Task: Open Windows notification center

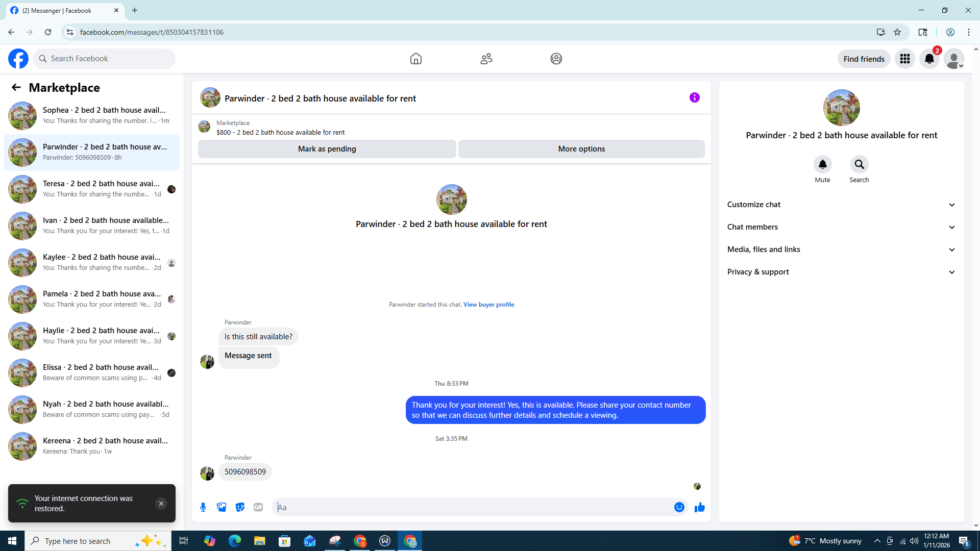Action: 964,541
